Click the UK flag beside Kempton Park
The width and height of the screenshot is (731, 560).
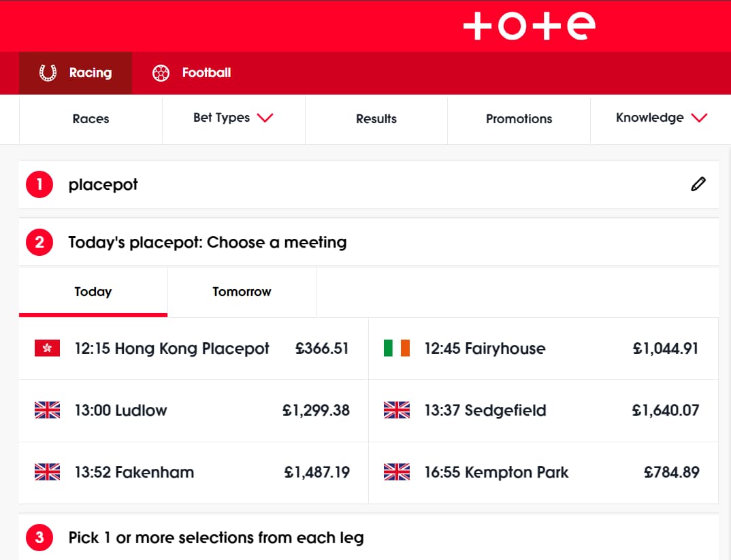coord(397,472)
